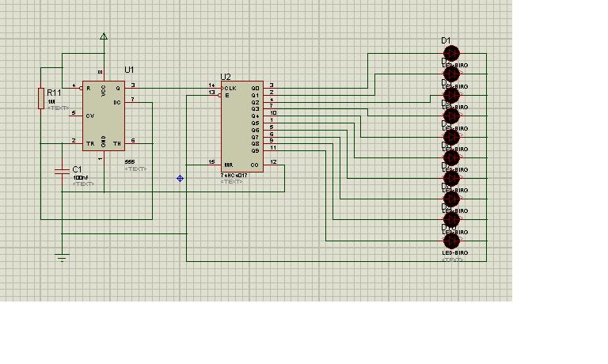
Task: Click pin number 14 beside CLK
Action: (211, 85)
